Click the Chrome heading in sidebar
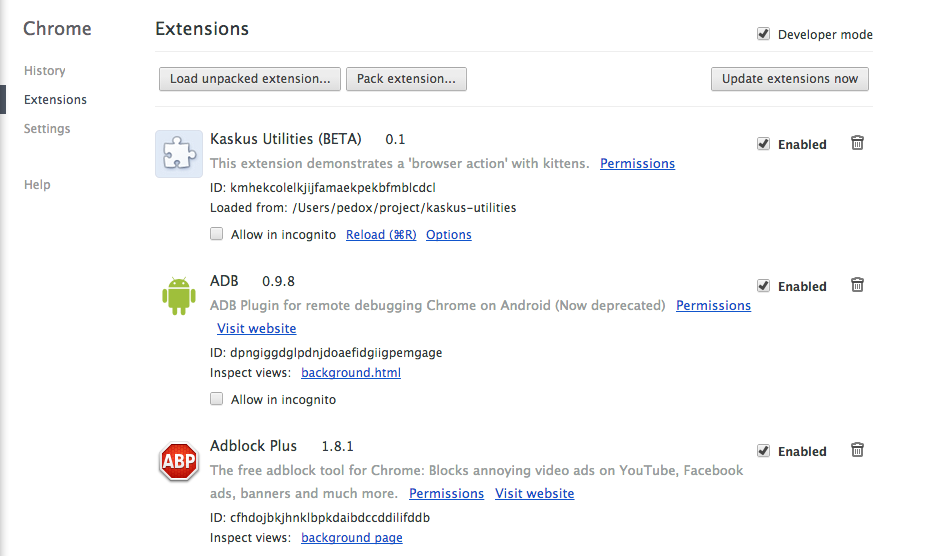 (x=57, y=29)
